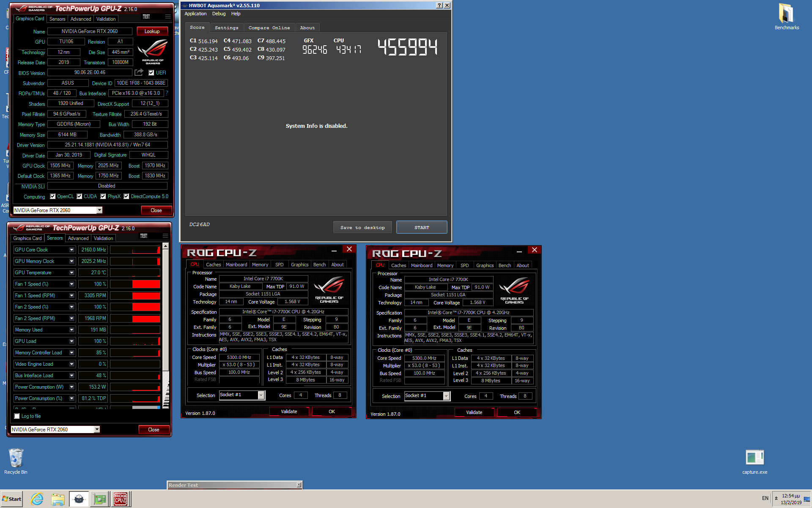Expand the Memory Used sensor dropdown
Screen dimensions: 812x508
(x=71, y=330)
